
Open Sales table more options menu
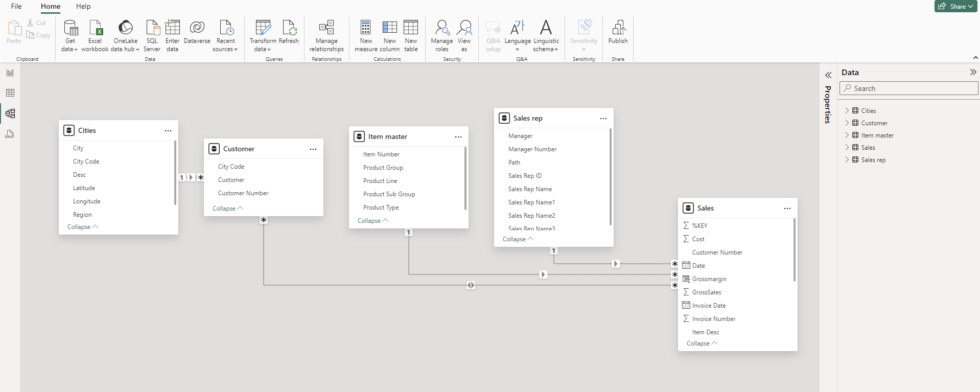[787, 209]
